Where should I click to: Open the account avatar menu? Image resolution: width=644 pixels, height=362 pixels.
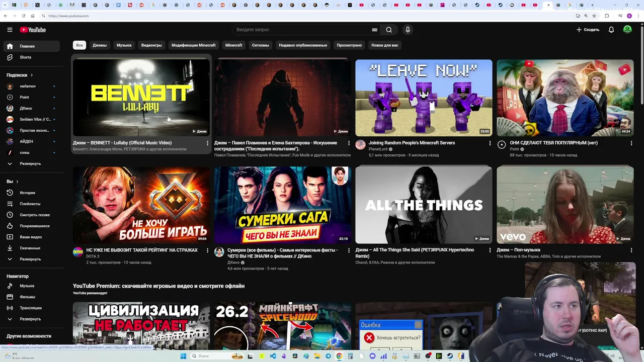[627, 30]
